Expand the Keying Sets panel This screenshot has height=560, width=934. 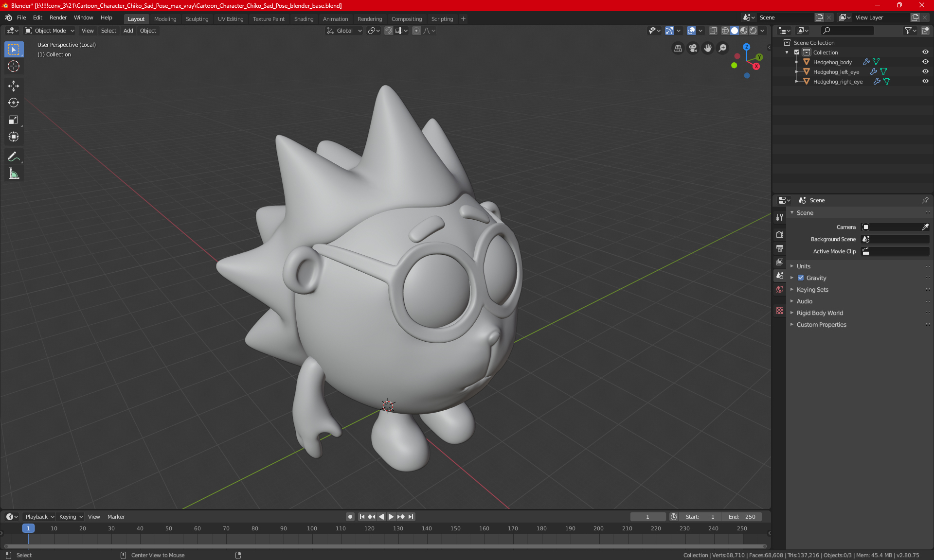[x=812, y=290]
